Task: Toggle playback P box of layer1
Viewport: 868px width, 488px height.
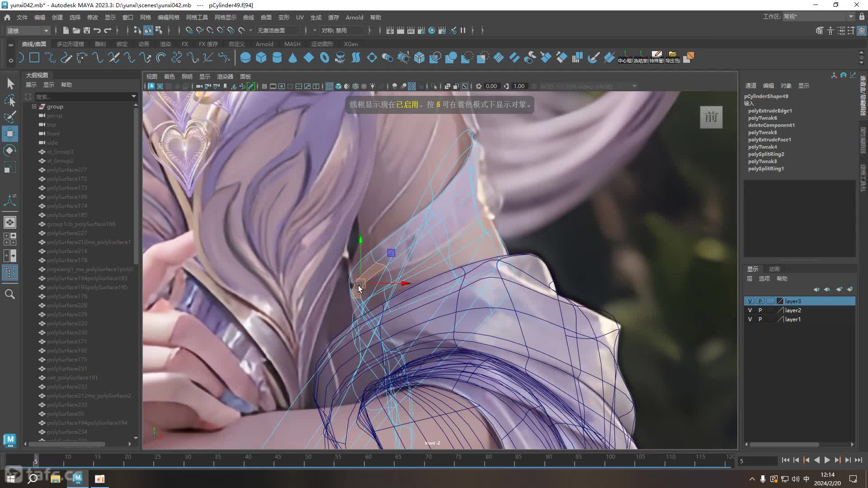Action: coord(760,319)
